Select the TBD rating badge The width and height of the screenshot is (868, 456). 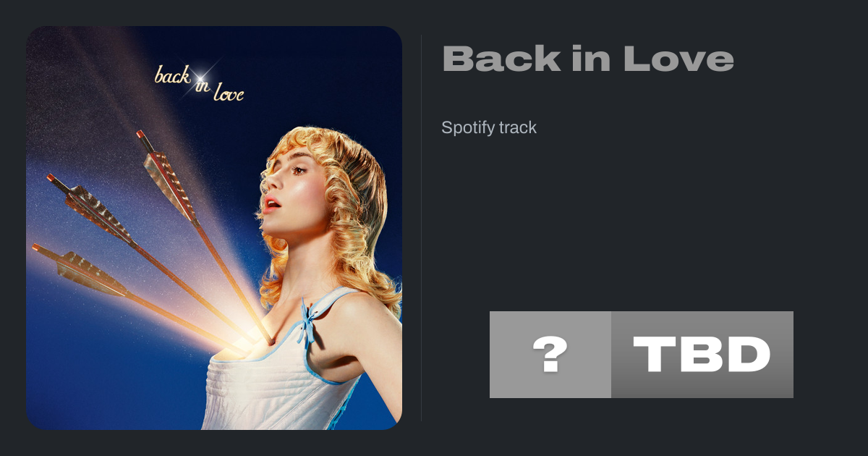pyautogui.click(x=702, y=355)
